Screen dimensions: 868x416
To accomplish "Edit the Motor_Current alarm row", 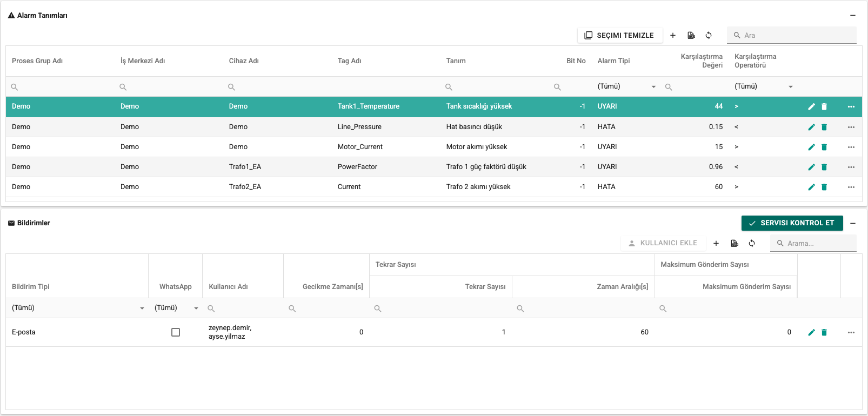I will tap(811, 147).
